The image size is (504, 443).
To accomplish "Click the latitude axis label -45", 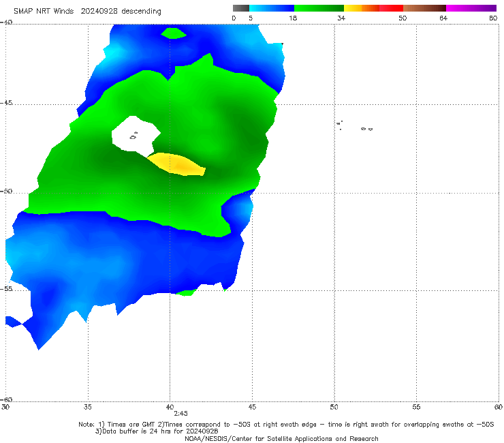I will coord(6,103).
